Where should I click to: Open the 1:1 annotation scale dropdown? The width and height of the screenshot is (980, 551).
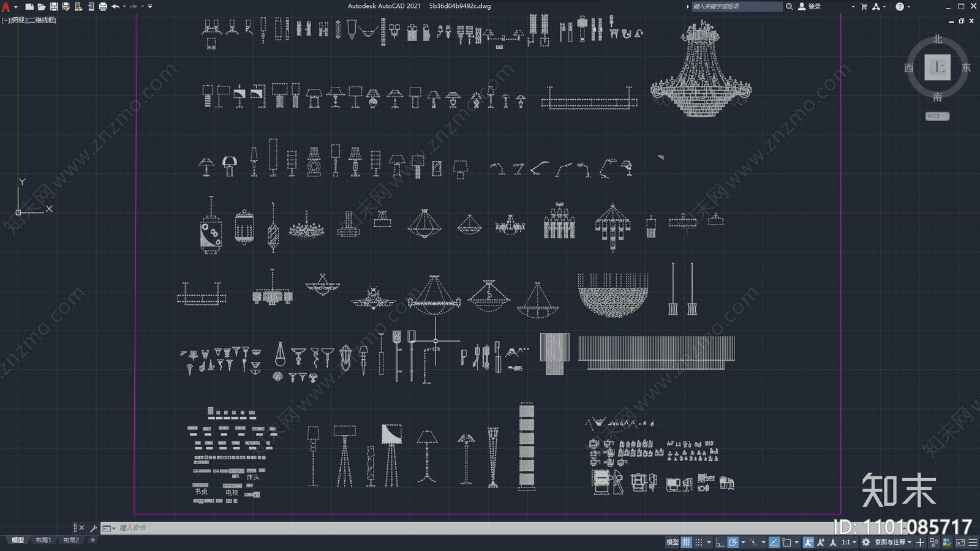848,542
